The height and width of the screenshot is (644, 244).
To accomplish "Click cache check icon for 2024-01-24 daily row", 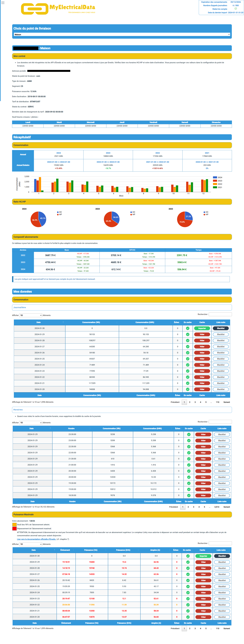I will click(187, 365).
